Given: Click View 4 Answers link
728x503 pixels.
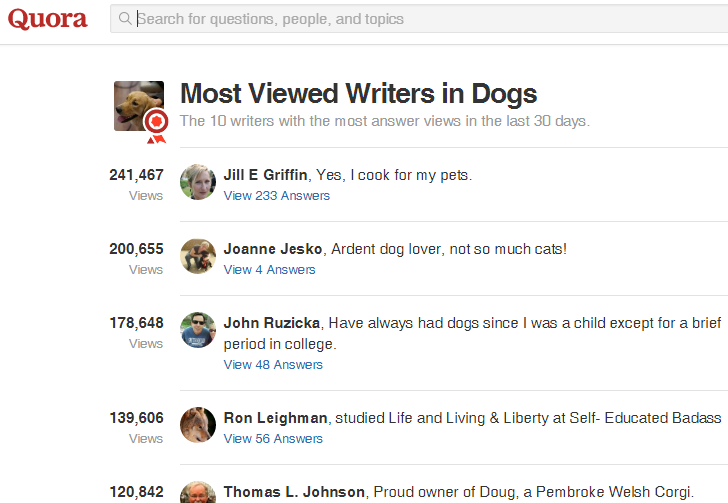Looking at the screenshot, I should point(269,269).
